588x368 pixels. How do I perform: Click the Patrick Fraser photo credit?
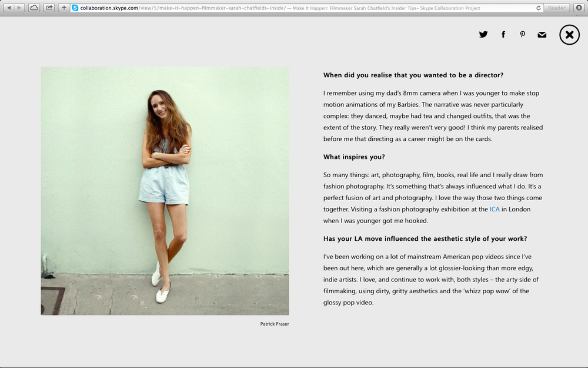(x=275, y=323)
